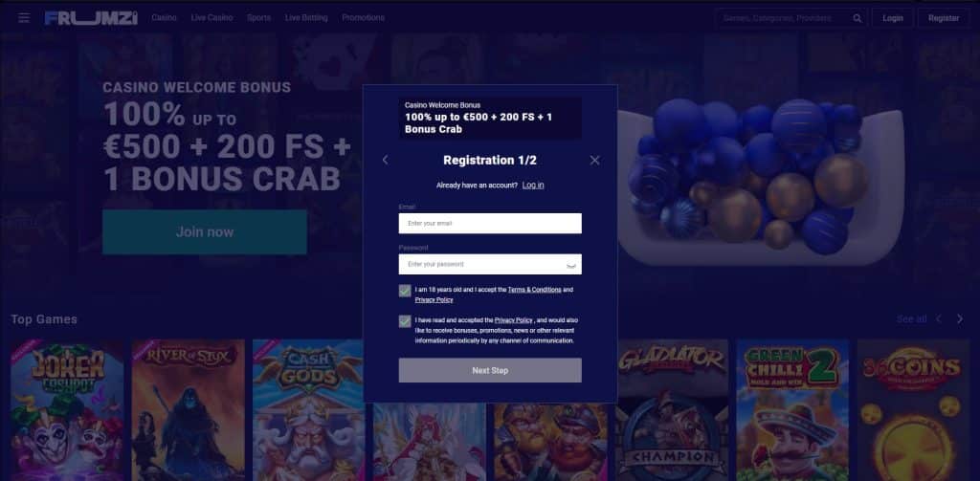
Task: Open the Terms & Conditions link
Action: click(x=534, y=290)
